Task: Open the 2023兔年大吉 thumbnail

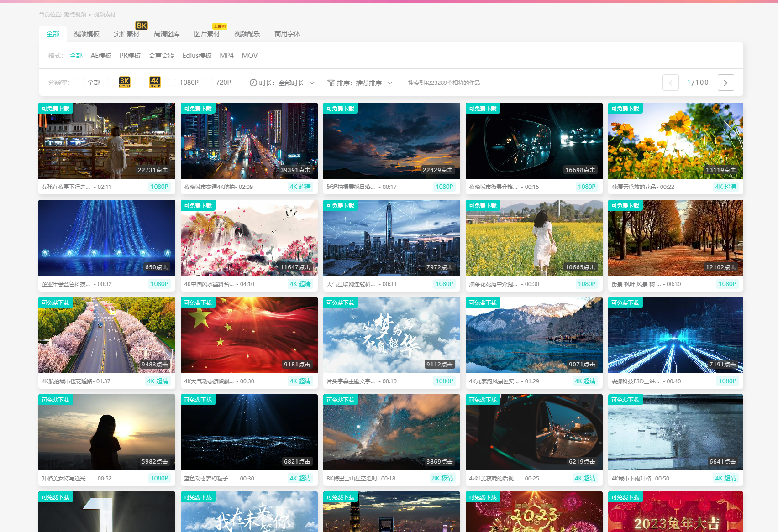Action: pyautogui.click(x=676, y=511)
